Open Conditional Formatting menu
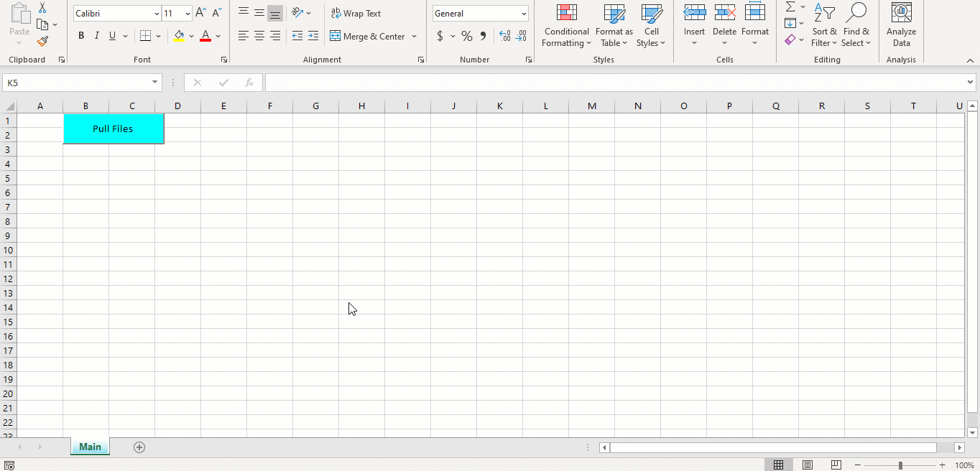The width and height of the screenshot is (980, 471). pyautogui.click(x=567, y=26)
